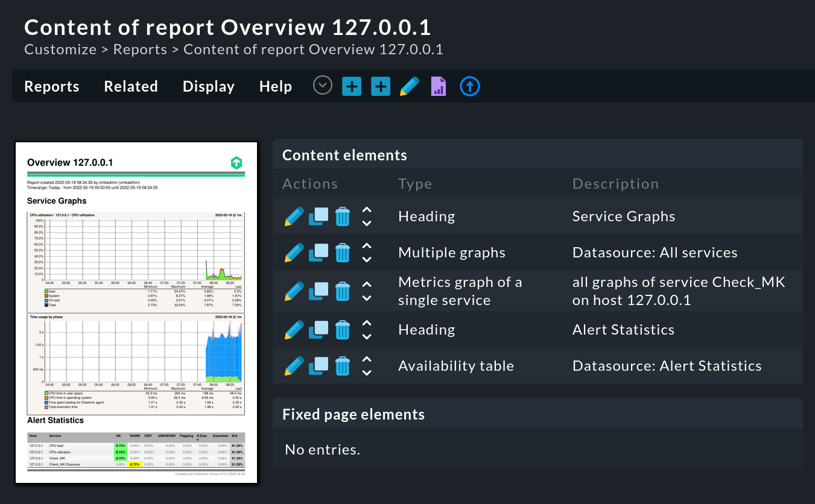The width and height of the screenshot is (815, 504).
Task: Delete the Availability table element
Action: click(343, 366)
